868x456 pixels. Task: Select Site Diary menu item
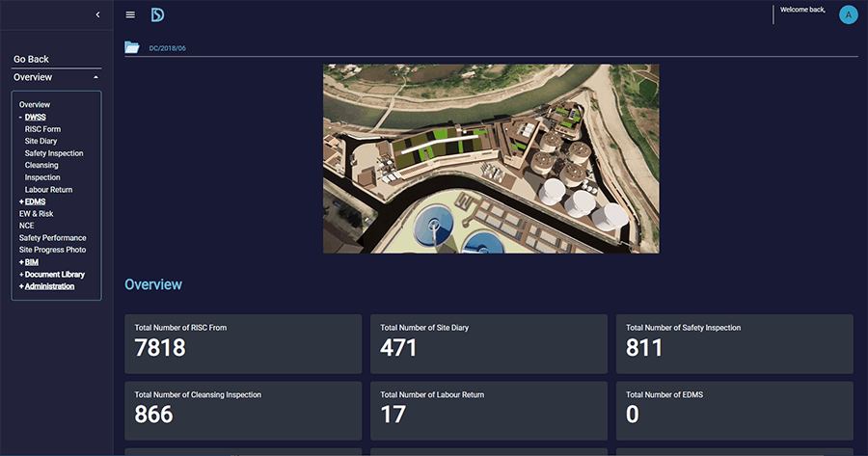click(41, 141)
